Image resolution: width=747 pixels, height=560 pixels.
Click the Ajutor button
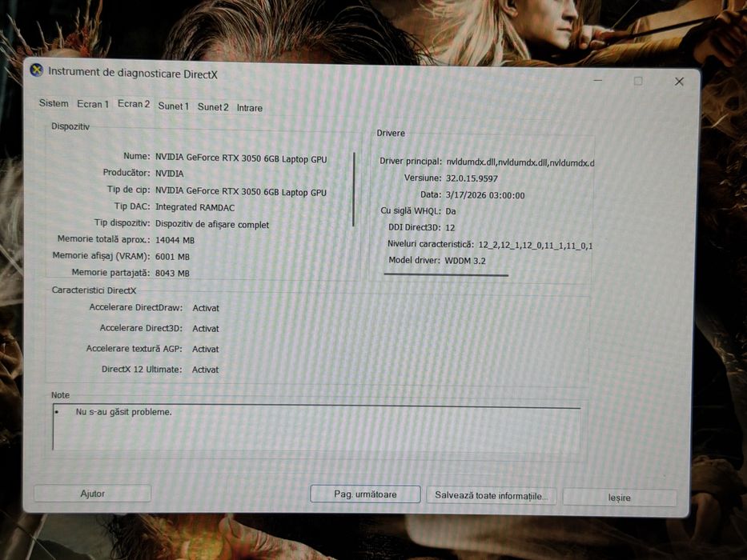pyautogui.click(x=92, y=494)
